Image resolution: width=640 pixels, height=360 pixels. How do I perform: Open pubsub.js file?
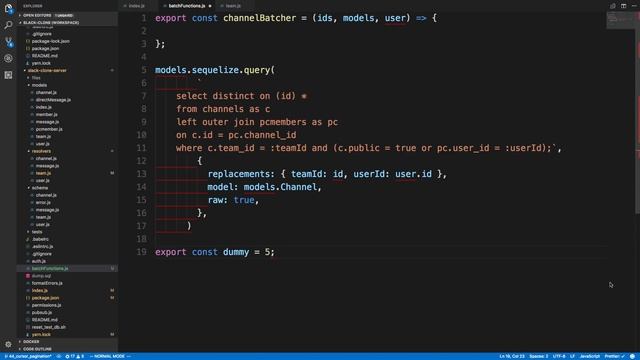[x=42, y=313]
